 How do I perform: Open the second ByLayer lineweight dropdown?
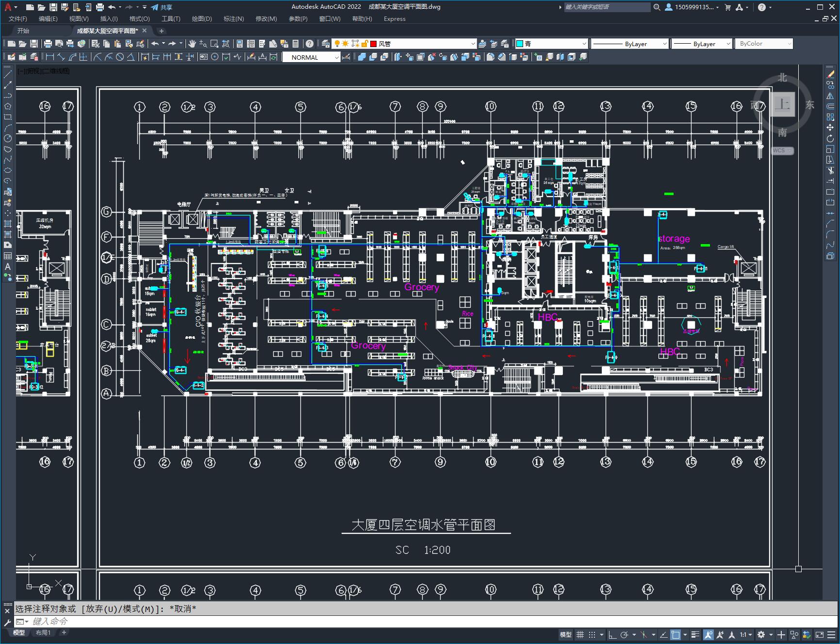point(701,44)
